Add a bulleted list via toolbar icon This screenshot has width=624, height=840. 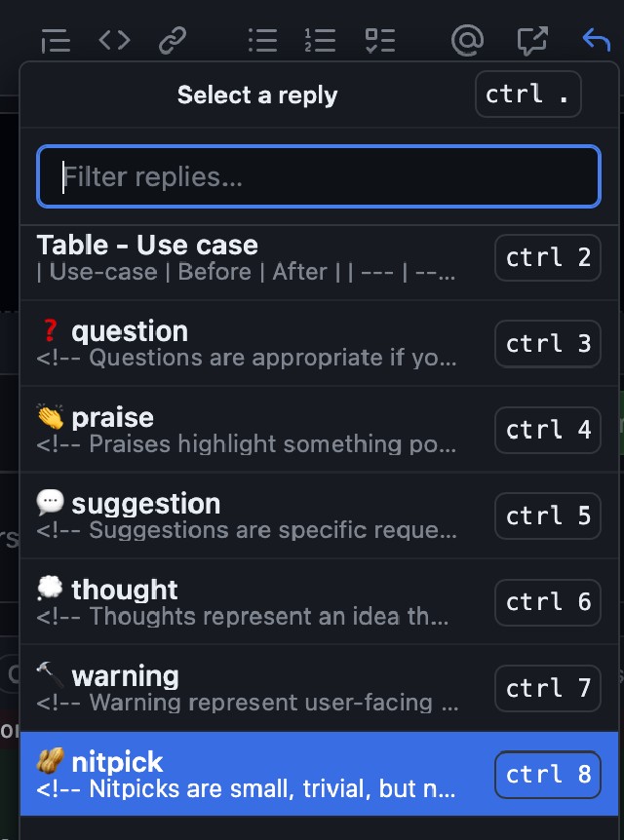tap(262, 41)
